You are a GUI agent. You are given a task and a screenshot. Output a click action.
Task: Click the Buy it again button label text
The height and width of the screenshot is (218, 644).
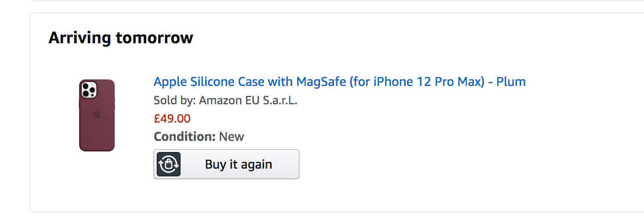pyautogui.click(x=238, y=164)
